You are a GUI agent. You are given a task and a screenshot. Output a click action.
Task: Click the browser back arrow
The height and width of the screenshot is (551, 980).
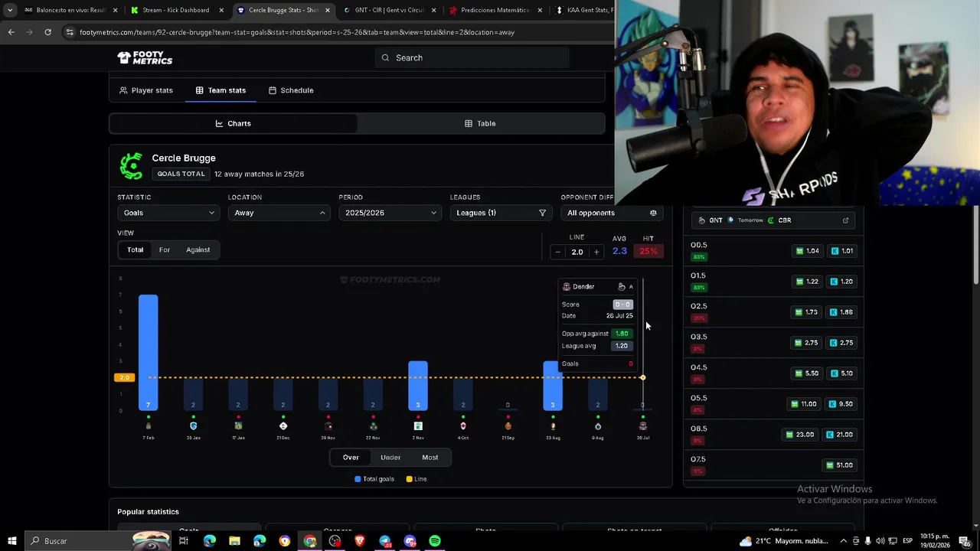point(11,32)
